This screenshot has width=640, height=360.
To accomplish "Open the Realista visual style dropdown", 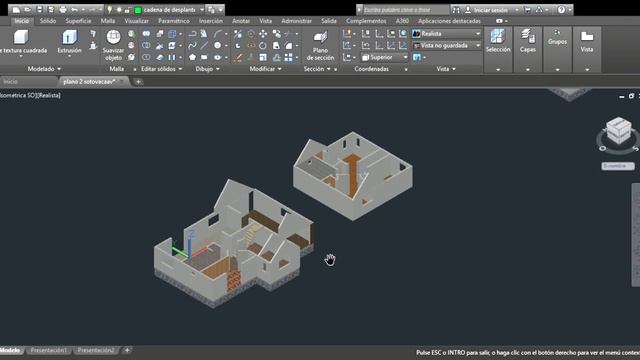I will [478, 33].
